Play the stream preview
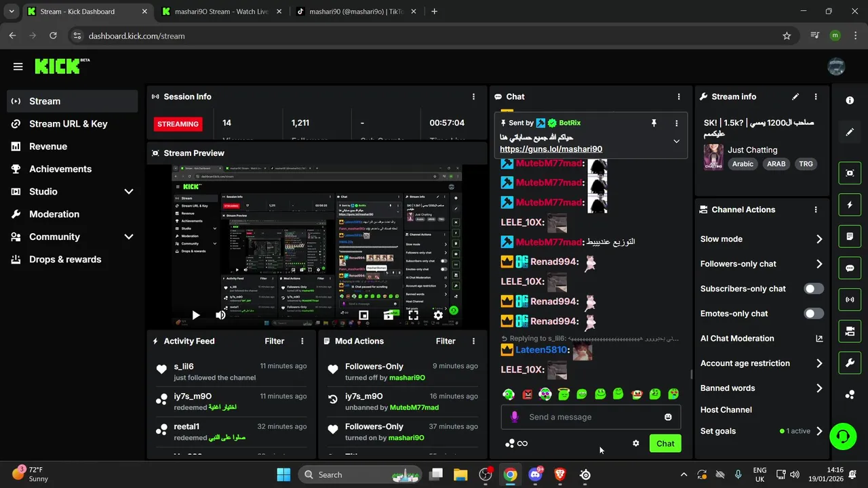Viewport: 868px width, 488px height. tap(195, 315)
